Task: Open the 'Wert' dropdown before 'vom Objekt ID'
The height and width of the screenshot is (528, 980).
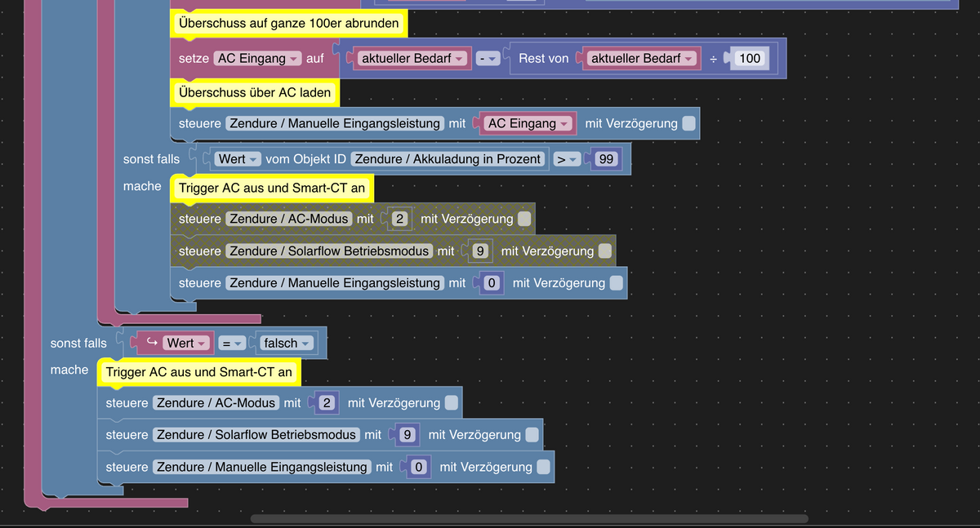Action: point(238,158)
